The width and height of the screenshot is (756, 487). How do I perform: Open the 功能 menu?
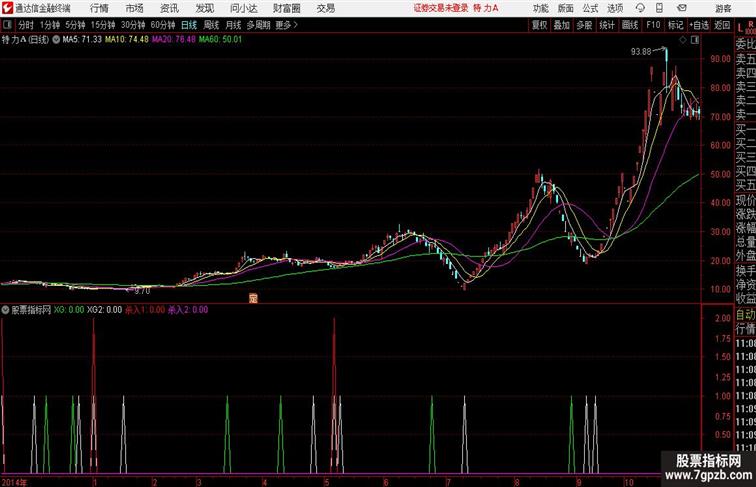pyautogui.click(x=540, y=8)
